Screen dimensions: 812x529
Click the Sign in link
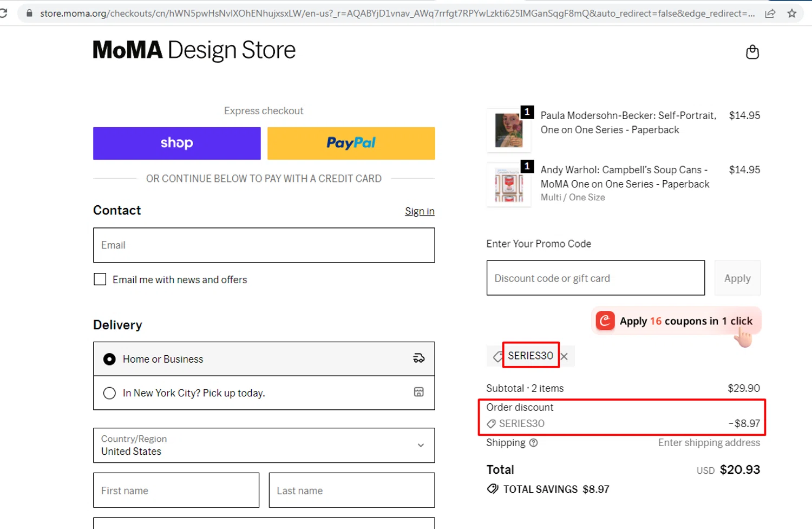(x=420, y=211)
